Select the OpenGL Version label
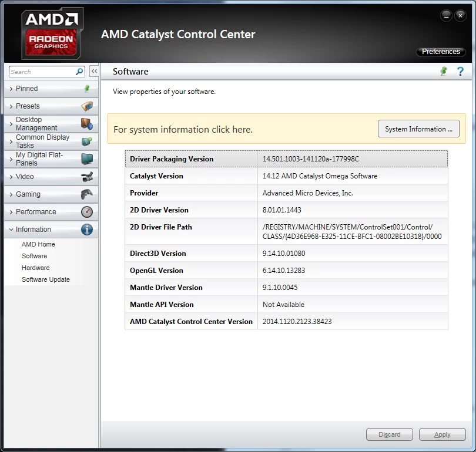 [156, 271]
